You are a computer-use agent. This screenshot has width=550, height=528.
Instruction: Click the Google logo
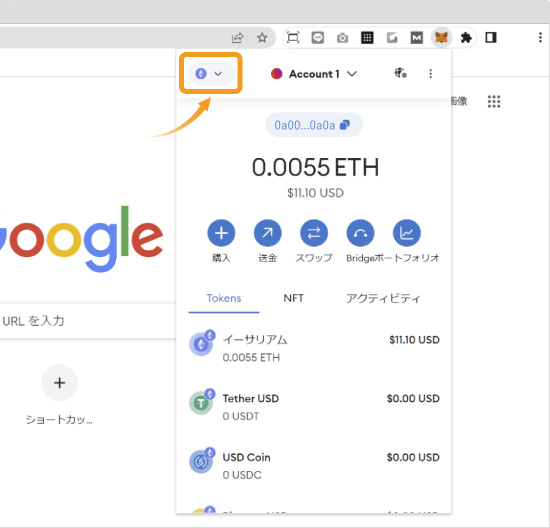(x=81, y=239)
